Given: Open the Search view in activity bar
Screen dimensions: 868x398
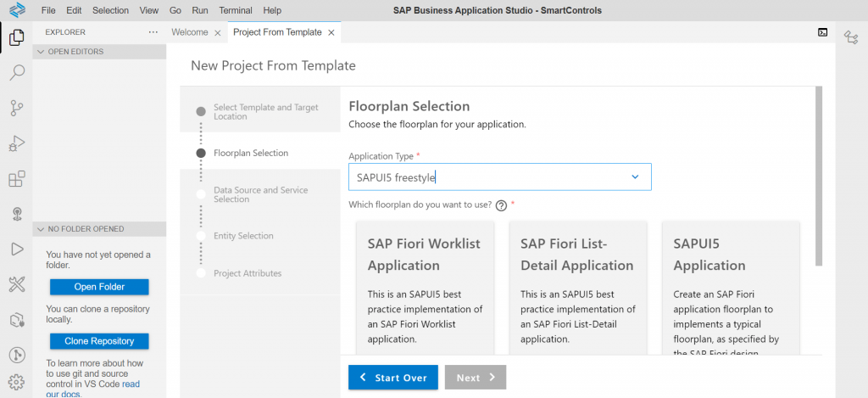Looking at the screenshot, I should coord(17,73).
